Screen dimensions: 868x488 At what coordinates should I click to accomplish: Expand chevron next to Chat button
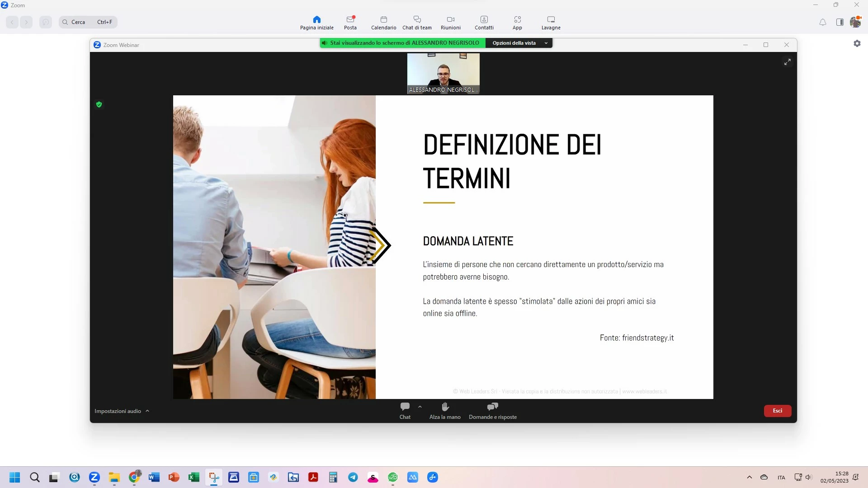pyautogui.click(x=420, y=407)
